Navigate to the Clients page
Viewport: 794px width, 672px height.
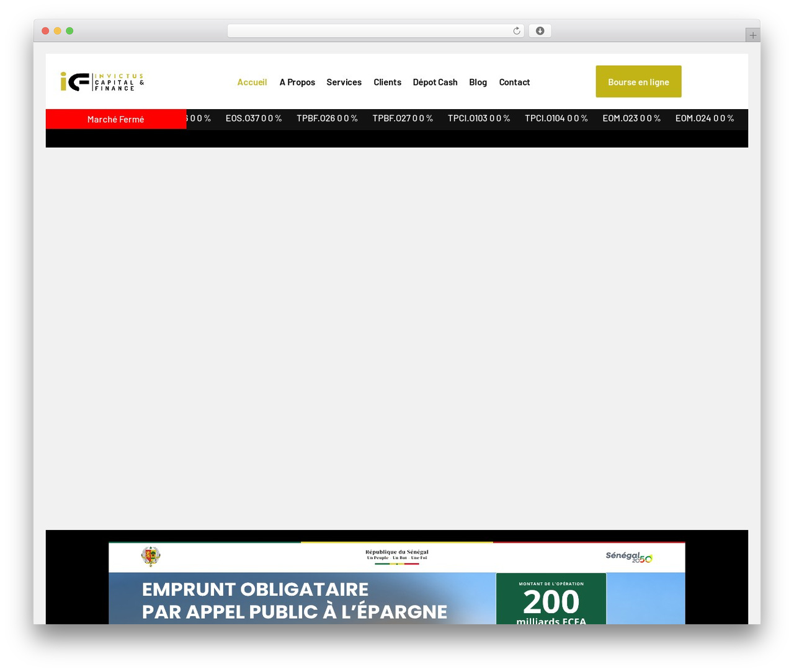click(387, 82)
